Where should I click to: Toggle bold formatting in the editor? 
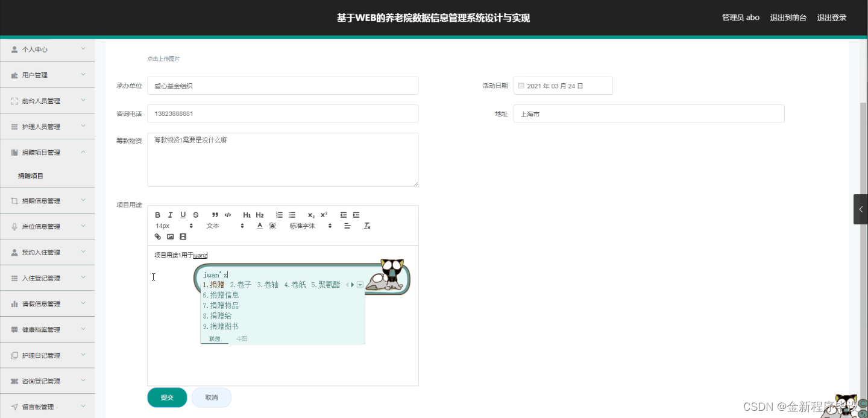157,215
